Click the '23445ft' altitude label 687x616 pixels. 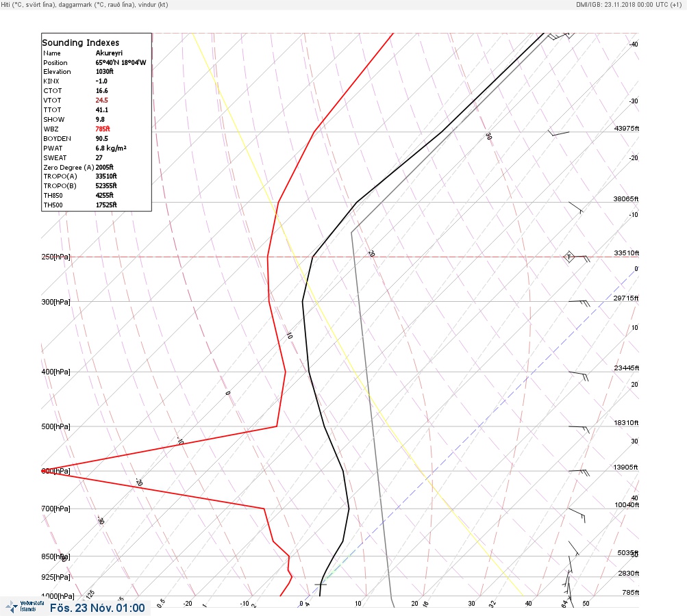[627, 368]
